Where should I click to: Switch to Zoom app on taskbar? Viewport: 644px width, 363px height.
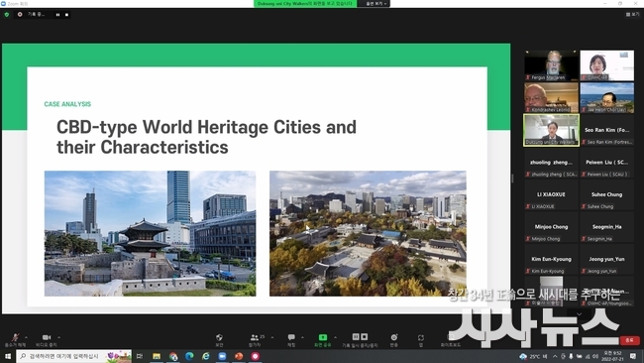[222, 356]
